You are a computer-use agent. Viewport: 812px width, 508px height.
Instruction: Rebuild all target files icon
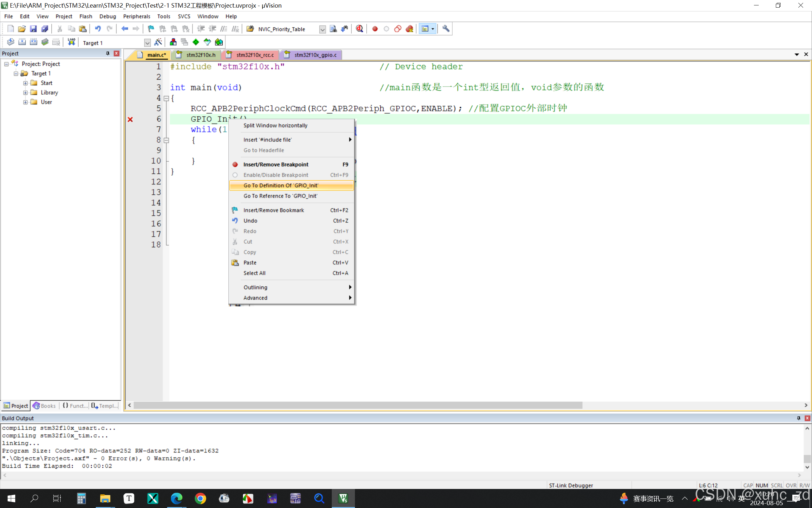(33, 42)
